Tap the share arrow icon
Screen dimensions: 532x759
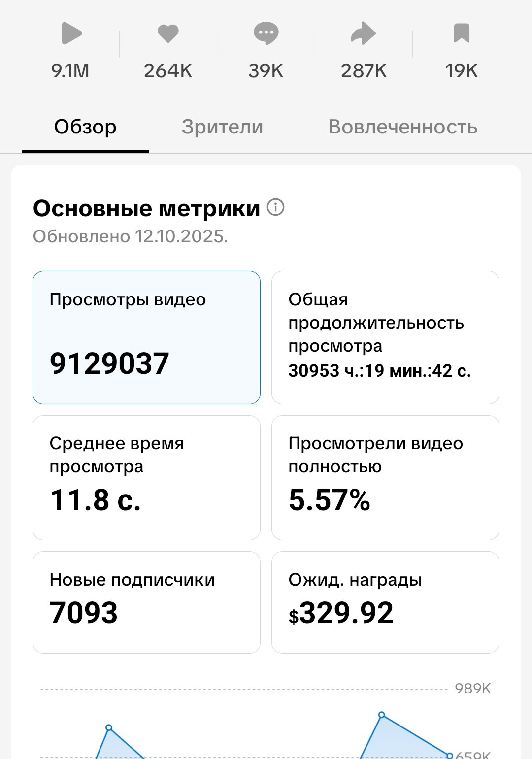tap(364, 34)
